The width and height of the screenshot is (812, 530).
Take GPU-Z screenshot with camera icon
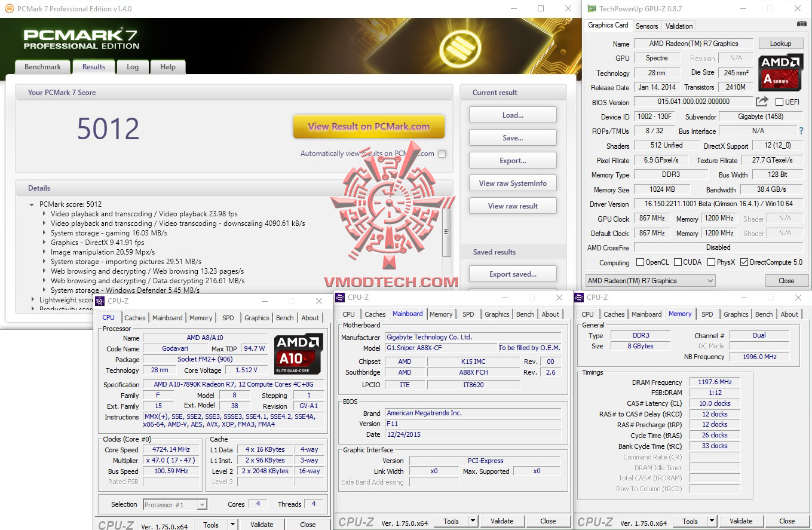click(801, 24)
